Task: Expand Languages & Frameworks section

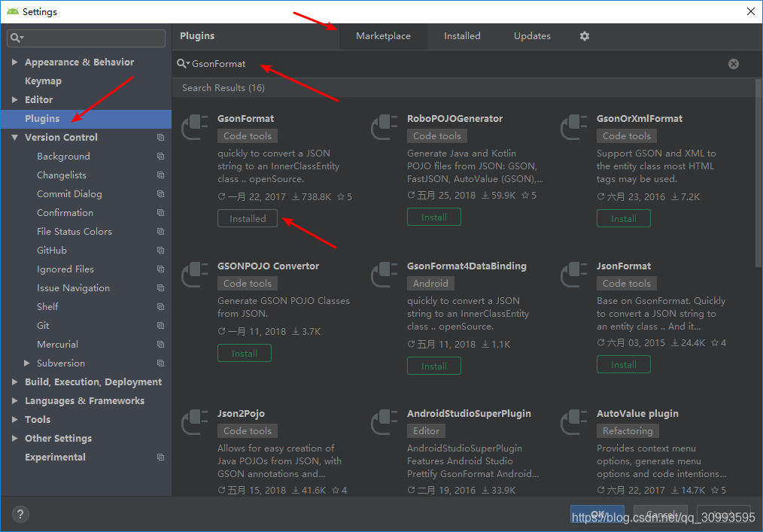Action: (x=14, y=400)
